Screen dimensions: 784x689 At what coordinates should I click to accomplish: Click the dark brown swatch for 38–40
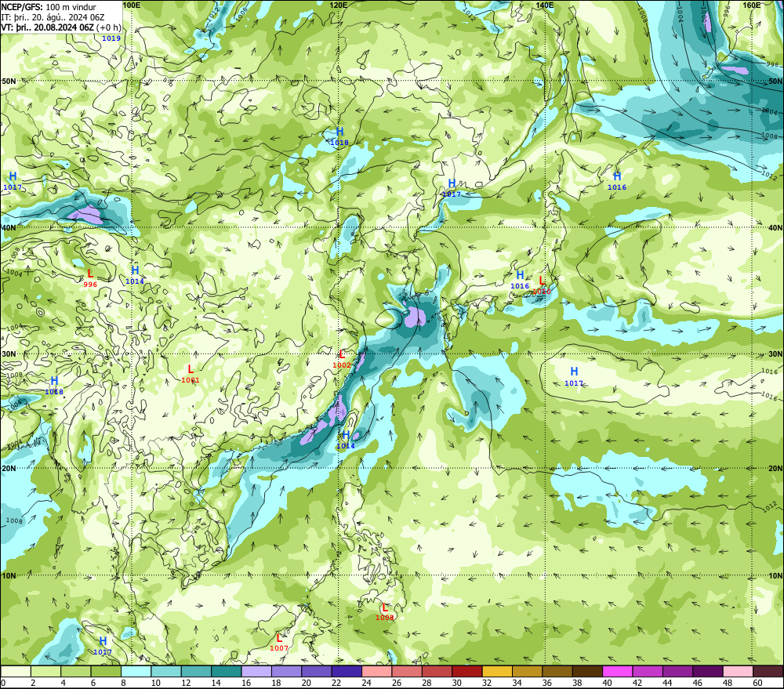pos(587,671)
